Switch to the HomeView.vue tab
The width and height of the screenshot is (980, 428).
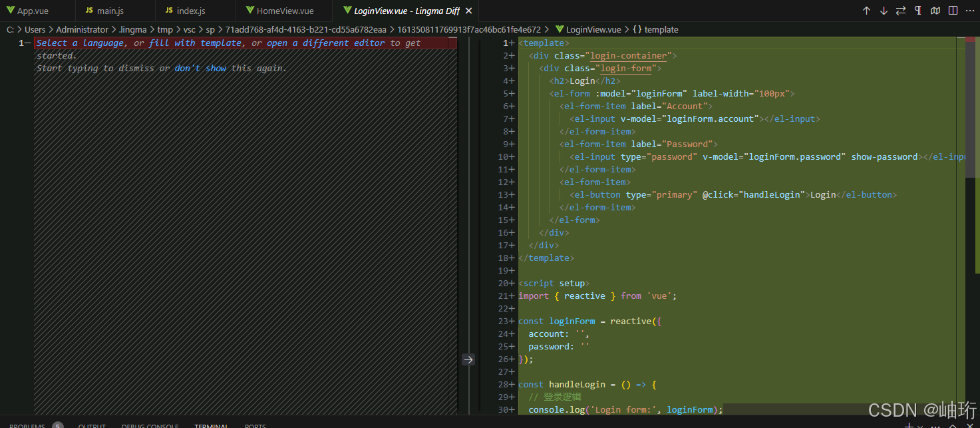(x=283, y=11)
